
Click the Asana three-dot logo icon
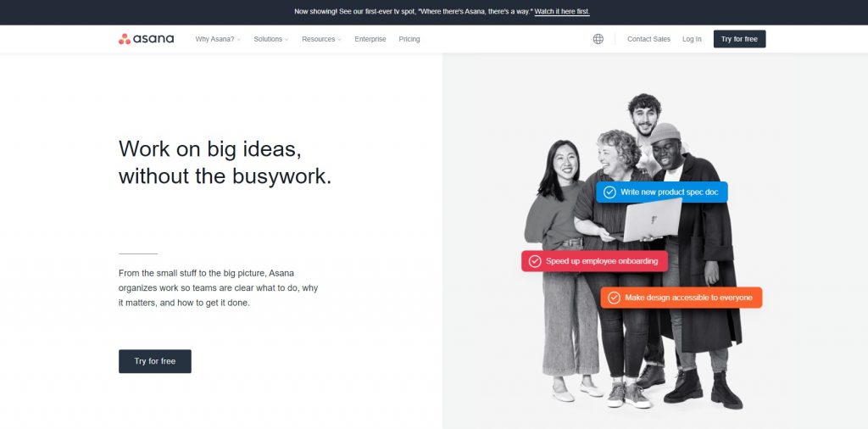tap(125, 39)
